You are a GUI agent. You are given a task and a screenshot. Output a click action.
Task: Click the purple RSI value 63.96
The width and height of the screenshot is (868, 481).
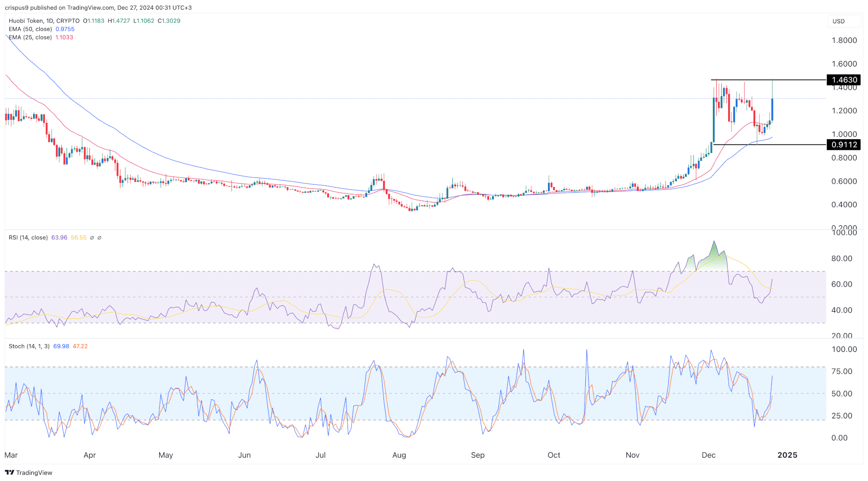coord(59,238)
